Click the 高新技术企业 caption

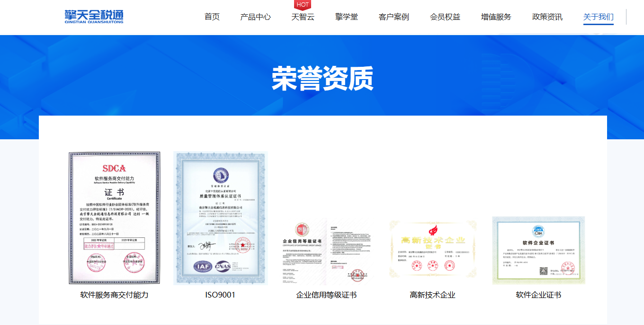tap(433, 295)
